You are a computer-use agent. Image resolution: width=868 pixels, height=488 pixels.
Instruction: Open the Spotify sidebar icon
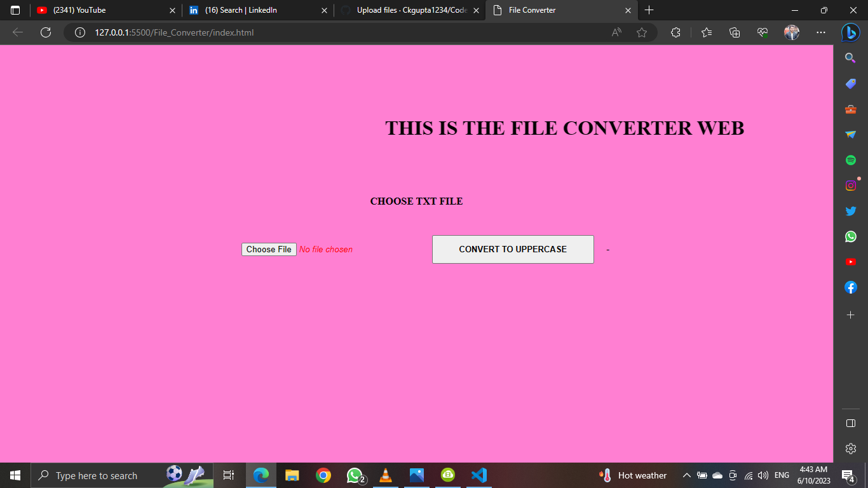coord(851,159)
